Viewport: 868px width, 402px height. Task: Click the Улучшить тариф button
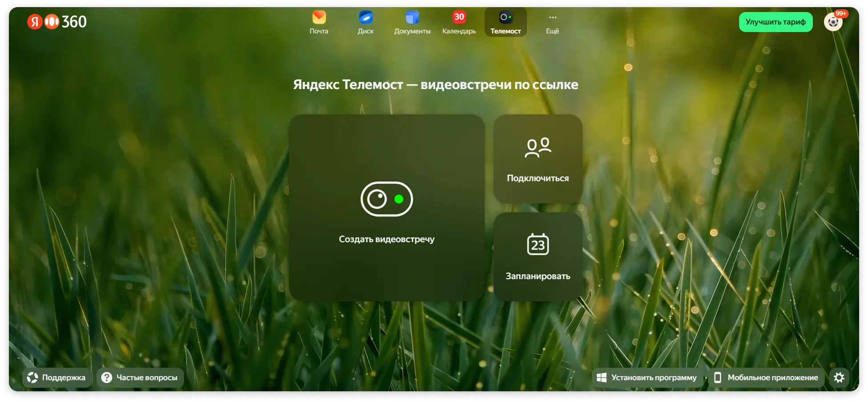(x=776, y=22)
